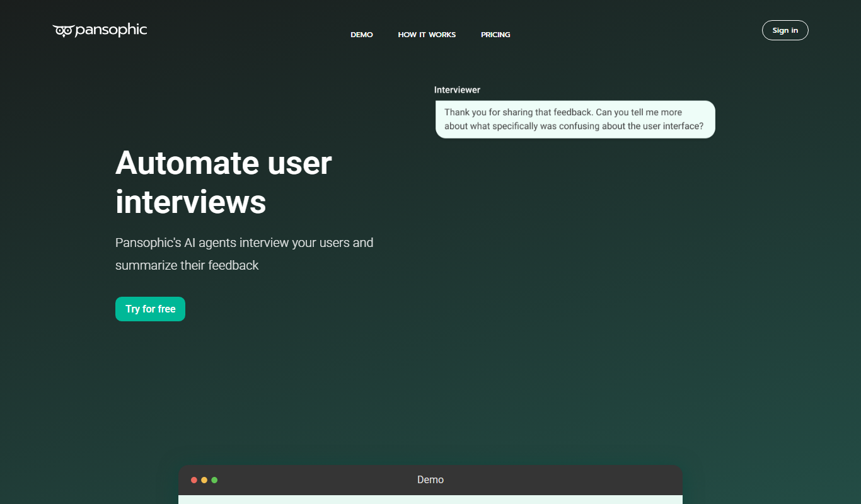The width and height of the screenshot is (861, 504).
Task: Go to HOW IT WORKS section
Action: pyautogui.click(x=427, y=35)
